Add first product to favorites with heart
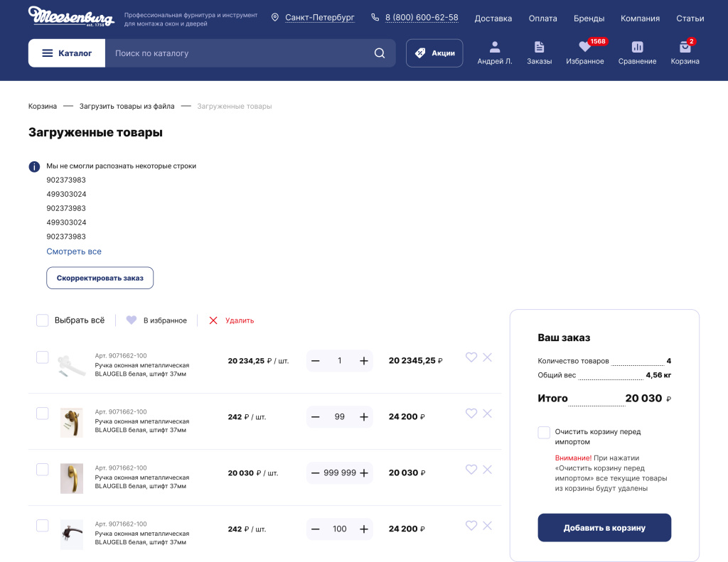This screenshot has height=562, width=728. 471,357
